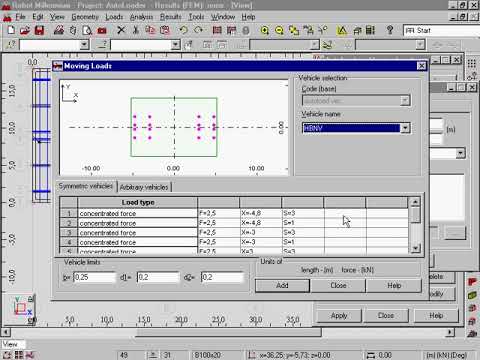Screen dimensions: 480x360
Task: Click the S=3 cell in row 3
Action: 302,232
